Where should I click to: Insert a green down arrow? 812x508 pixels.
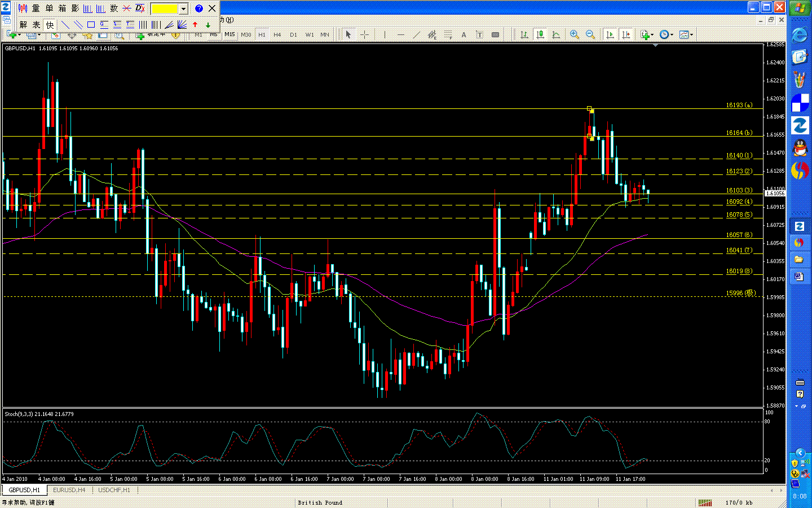click(x=208, y=25)
